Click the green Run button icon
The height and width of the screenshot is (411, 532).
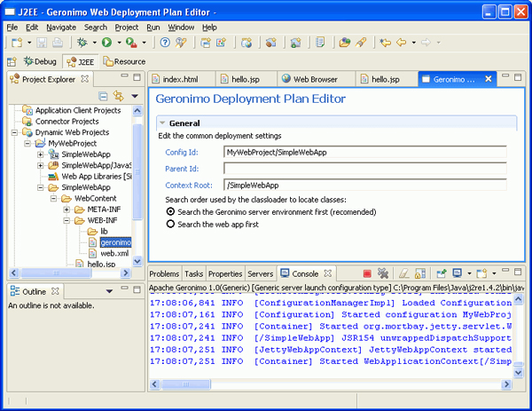(x=107, y=43)
